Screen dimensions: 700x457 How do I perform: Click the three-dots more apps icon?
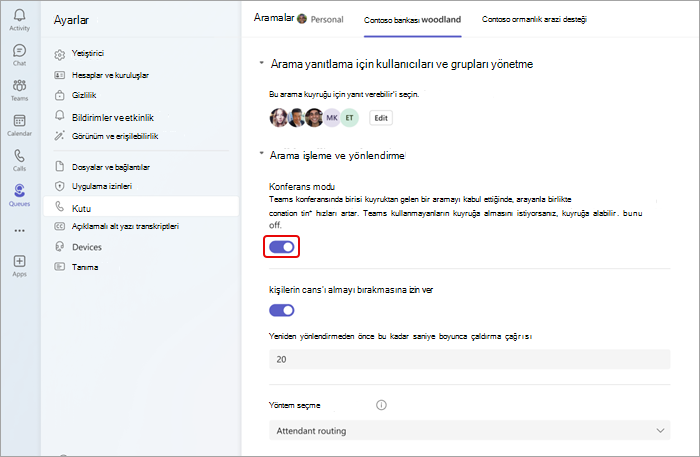pyautogui.click(x=19, y=231)
